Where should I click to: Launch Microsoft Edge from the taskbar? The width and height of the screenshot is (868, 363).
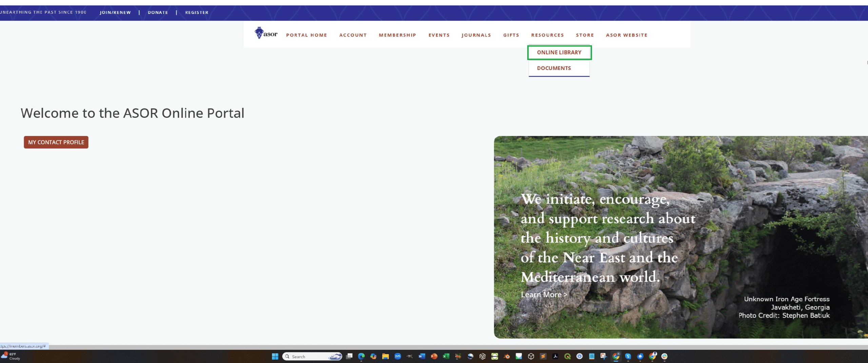361,356
